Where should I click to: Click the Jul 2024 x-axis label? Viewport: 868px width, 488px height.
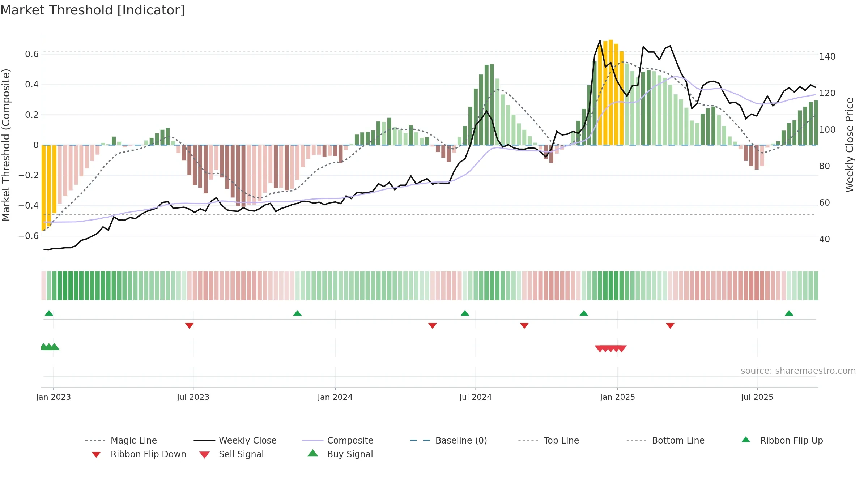pos(476,397)
